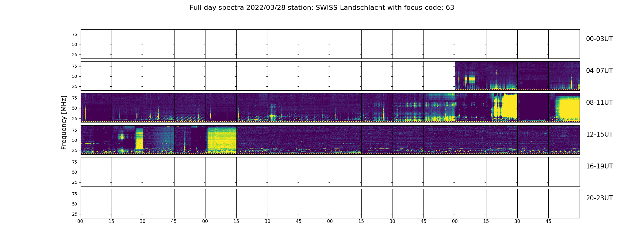Image resolution: width=644 pixels, height=245 pixels.
Task: Click the 75 tick label in the 16-19UT row
Action: click(75, 162)
